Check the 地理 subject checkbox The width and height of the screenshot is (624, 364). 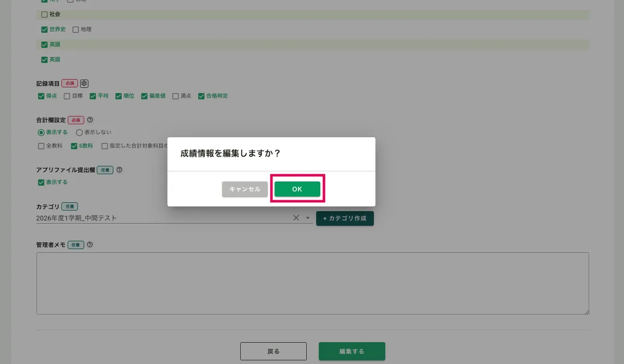click(75, 30)
